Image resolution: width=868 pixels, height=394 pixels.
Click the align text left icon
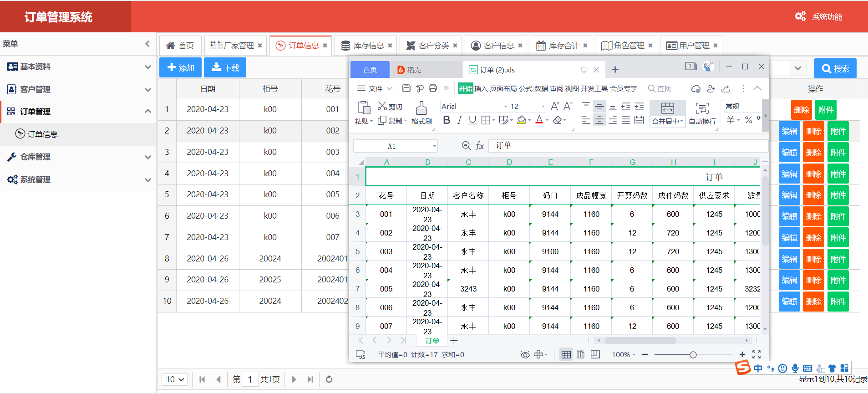[586, 120]
